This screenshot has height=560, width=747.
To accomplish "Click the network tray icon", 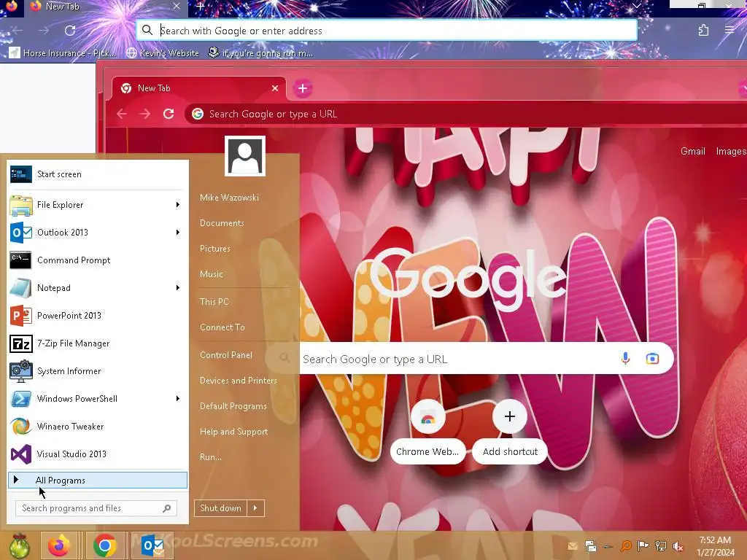I will (x=661, y=546).
